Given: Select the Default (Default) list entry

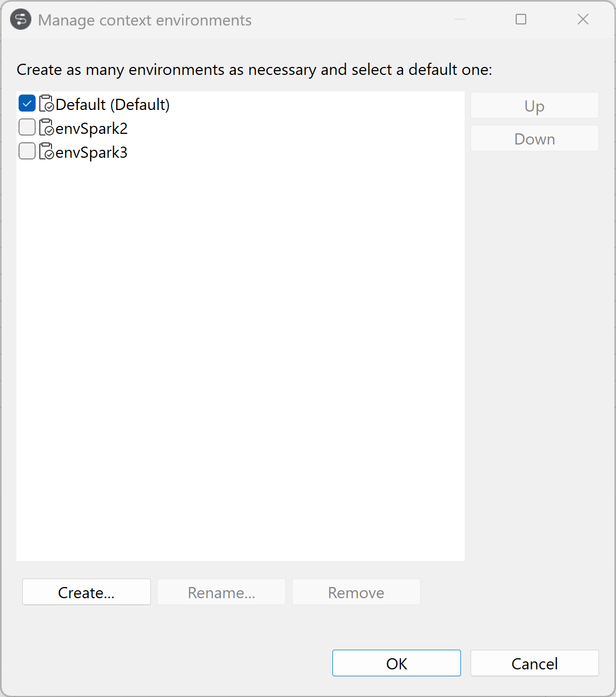Looking at the screenshot, I should 113,105.
